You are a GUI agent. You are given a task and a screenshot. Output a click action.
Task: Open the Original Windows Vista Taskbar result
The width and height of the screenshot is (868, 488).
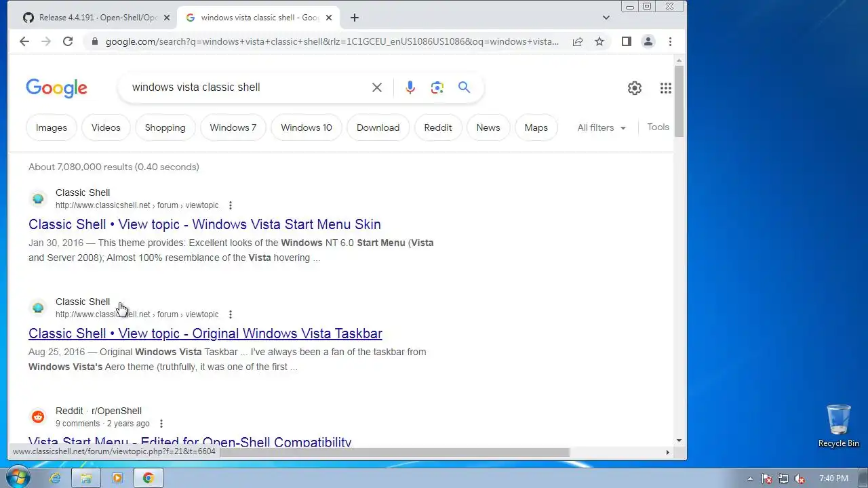click(x=205, y=333)
